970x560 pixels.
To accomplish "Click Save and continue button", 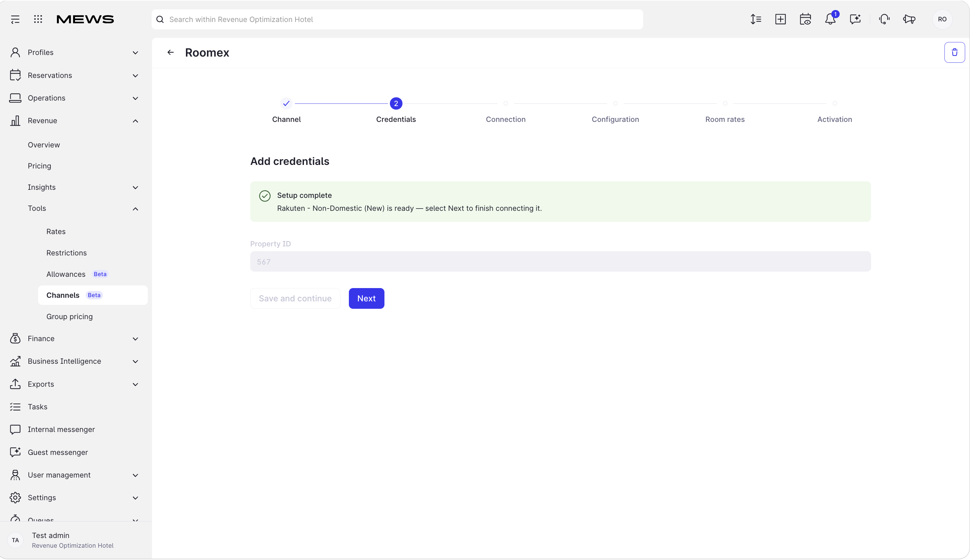I will click(295, 298).
